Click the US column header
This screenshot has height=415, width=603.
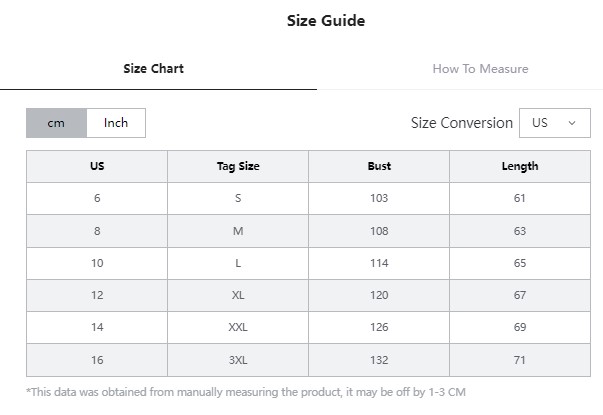(97, 166)
